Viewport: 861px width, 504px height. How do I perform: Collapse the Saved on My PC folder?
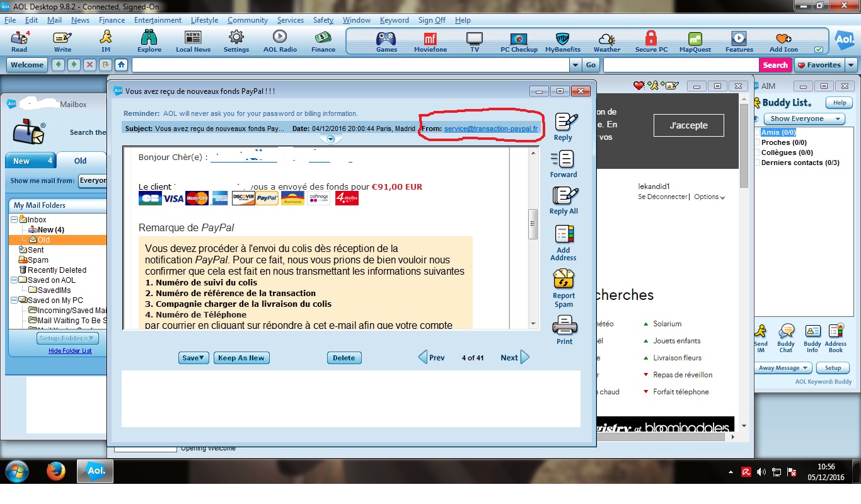[x=14, y=301]
